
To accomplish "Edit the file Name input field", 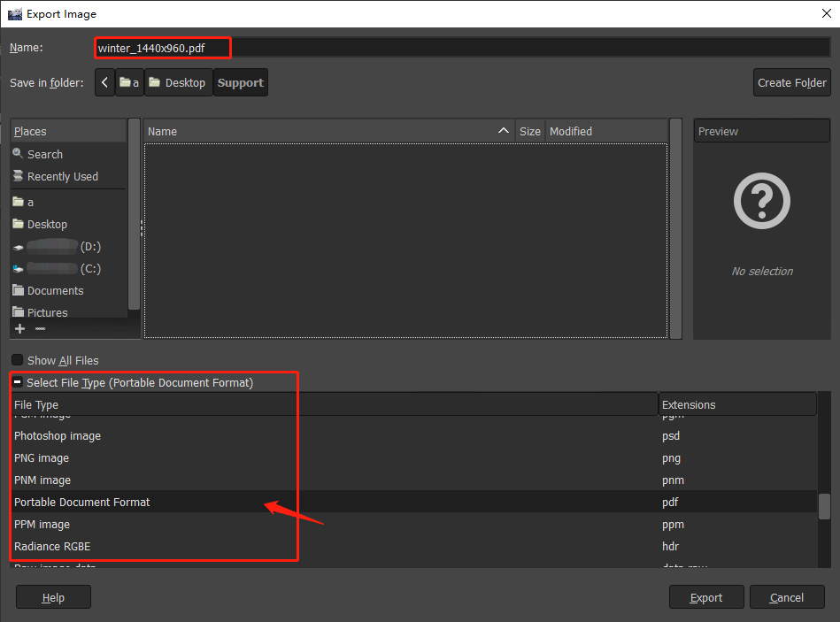I will pyautogui.click(x=463, y=48).
